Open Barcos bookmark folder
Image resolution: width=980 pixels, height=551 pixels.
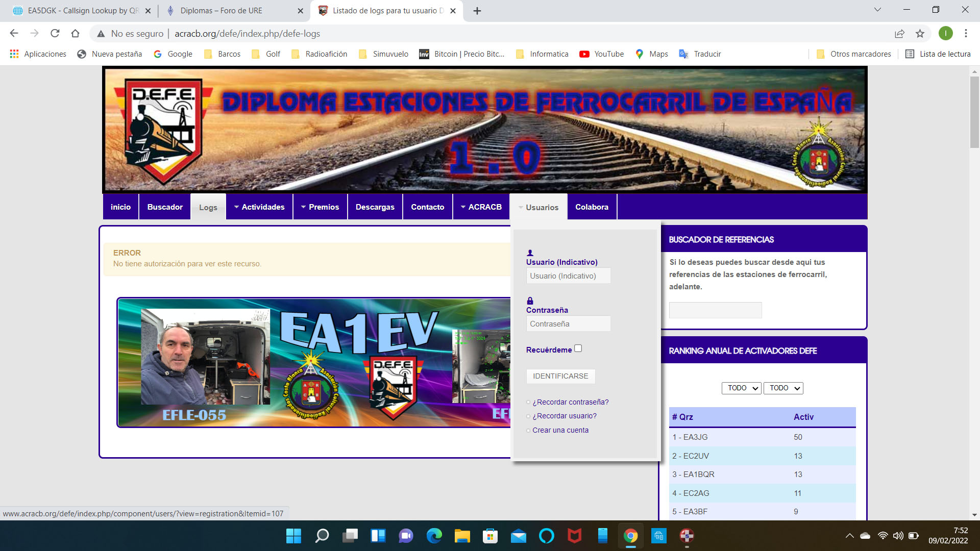click(x=222, y=54)
